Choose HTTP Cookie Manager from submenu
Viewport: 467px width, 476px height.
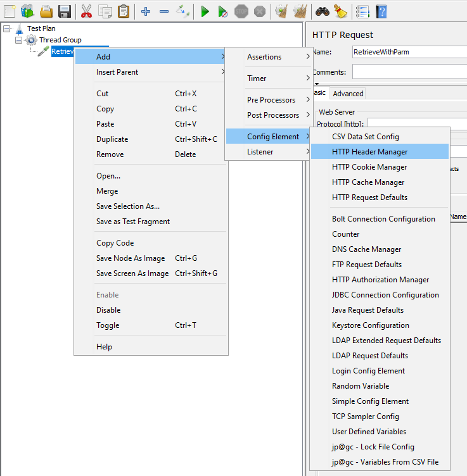(x=369, y=167)
